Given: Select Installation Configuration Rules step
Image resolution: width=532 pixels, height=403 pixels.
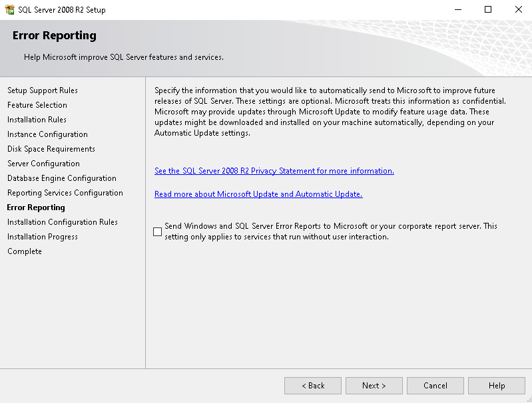Looking at the screenshot, I should (x=63, y=222).
